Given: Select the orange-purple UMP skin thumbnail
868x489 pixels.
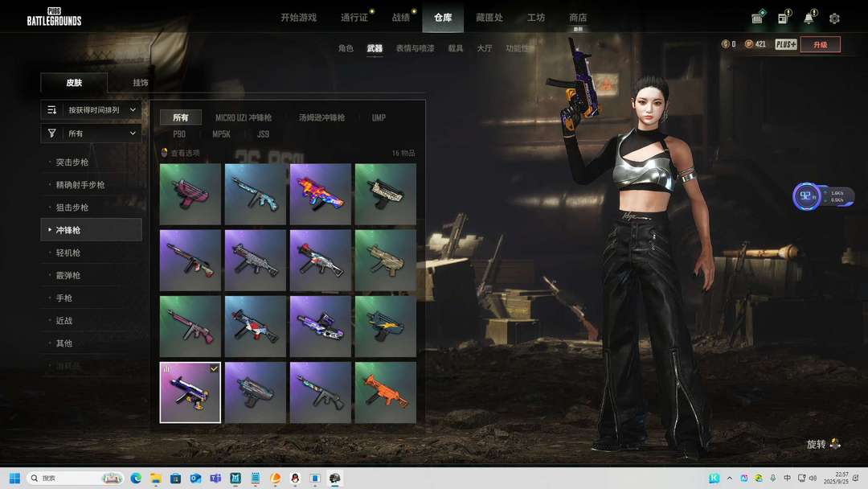Looking at the screenshot, I should pyautogui.click(x=320, y=194).
